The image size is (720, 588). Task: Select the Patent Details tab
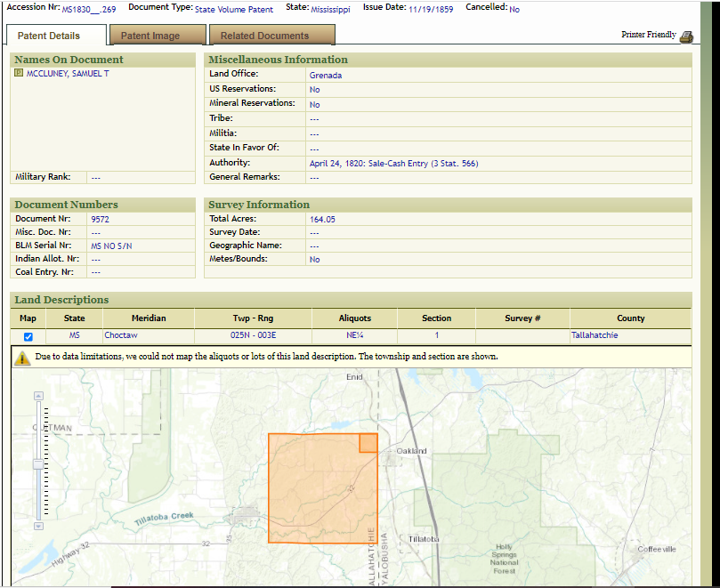pyautogui.click(x=49, y=36)
